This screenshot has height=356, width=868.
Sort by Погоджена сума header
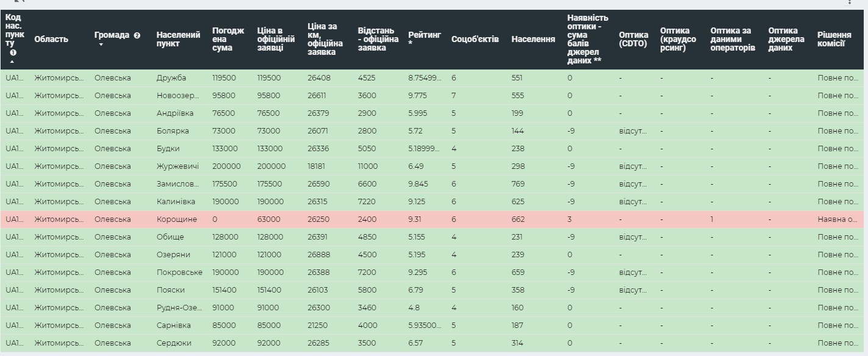pos(228,39)
